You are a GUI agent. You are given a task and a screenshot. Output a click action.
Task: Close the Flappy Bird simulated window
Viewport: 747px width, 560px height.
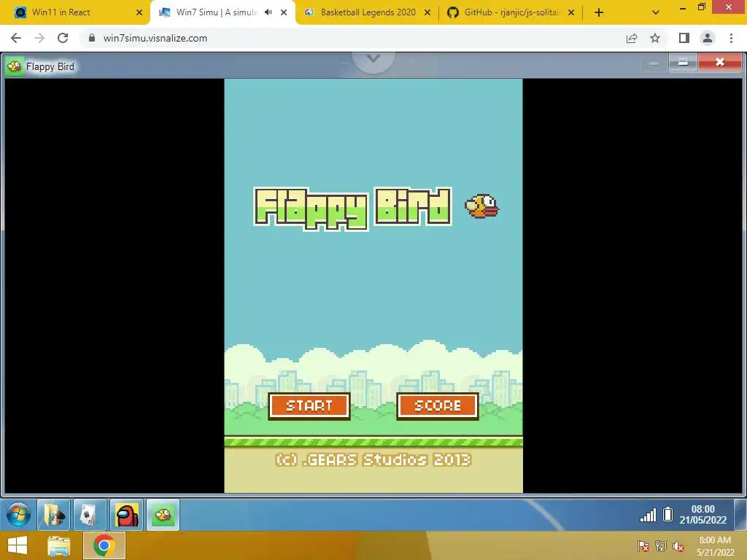pos(719,63)
